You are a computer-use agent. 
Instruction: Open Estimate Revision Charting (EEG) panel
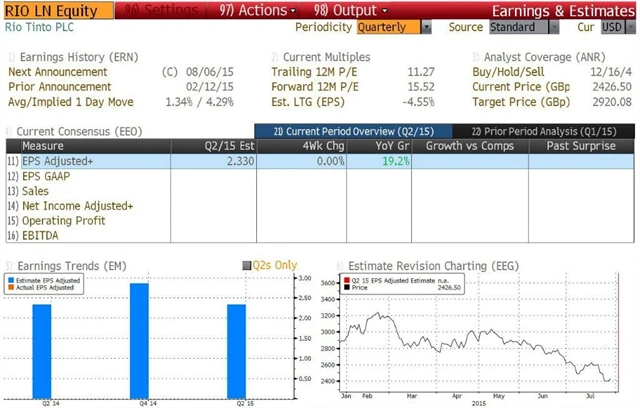[x=427, y=265]
